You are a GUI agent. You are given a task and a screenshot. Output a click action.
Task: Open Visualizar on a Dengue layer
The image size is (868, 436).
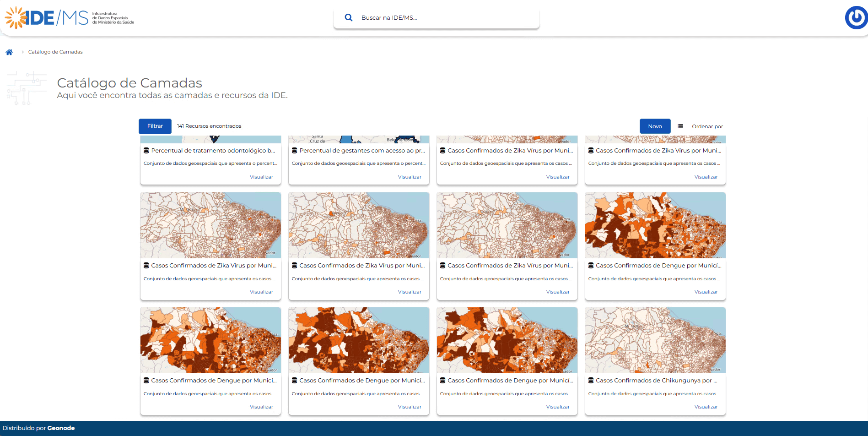[x=706, y=291]
